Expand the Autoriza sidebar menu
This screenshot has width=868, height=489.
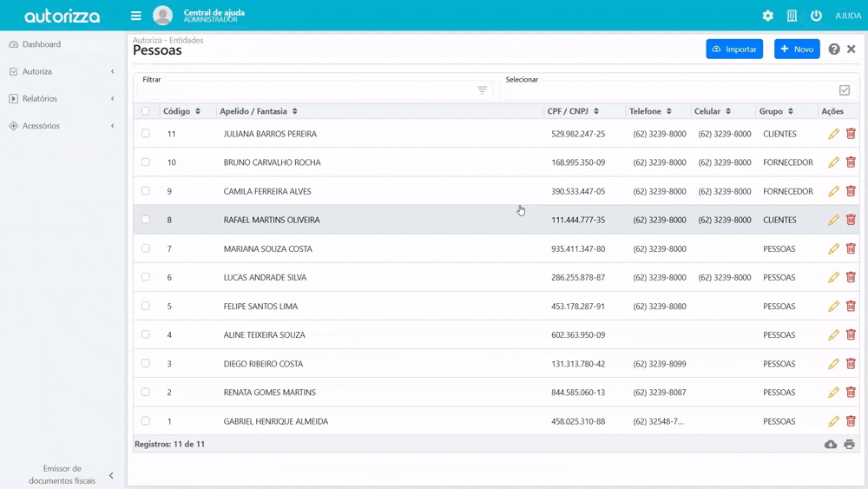[x=61, y=71]
